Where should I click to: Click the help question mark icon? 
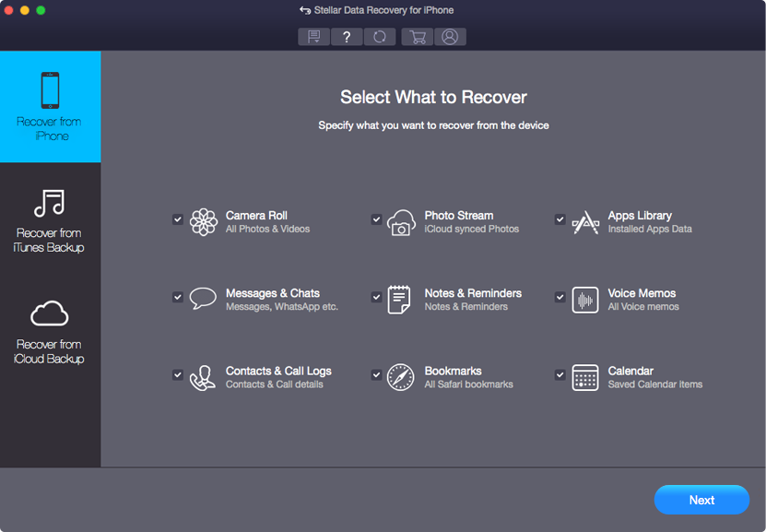[346, 36]
